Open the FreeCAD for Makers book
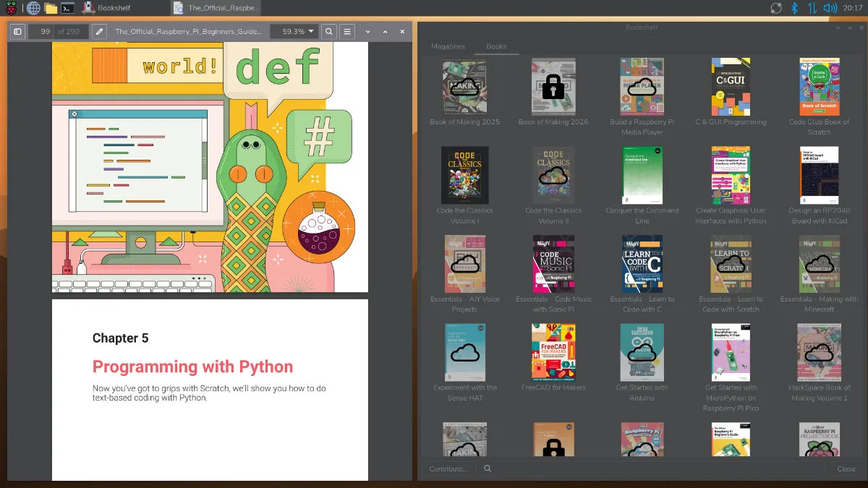Image resolution: width=868 pixels, height=488 pixels. click(553, 353)
